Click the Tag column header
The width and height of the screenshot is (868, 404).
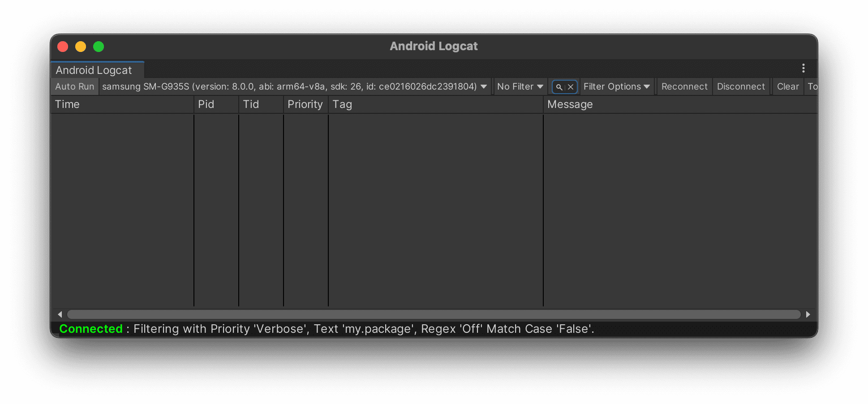[x=436, y=104]
